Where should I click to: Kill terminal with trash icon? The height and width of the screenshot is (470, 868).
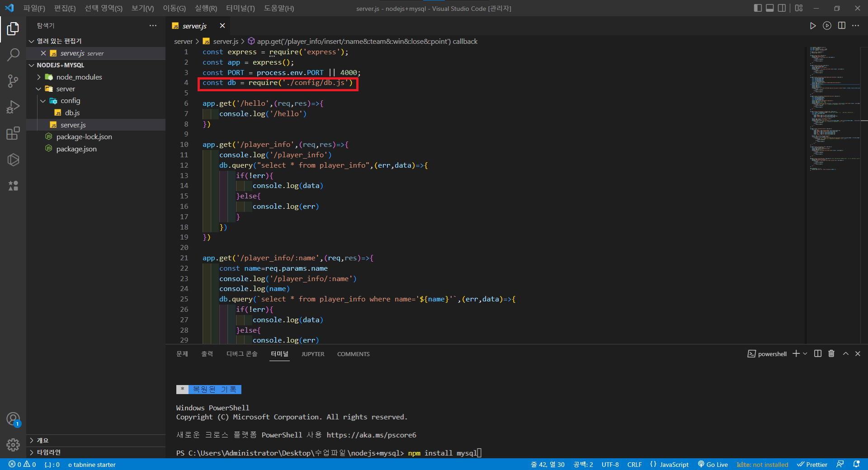831,354
